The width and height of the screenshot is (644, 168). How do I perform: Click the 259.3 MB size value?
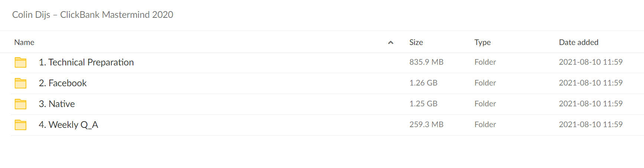pos(426,125)
